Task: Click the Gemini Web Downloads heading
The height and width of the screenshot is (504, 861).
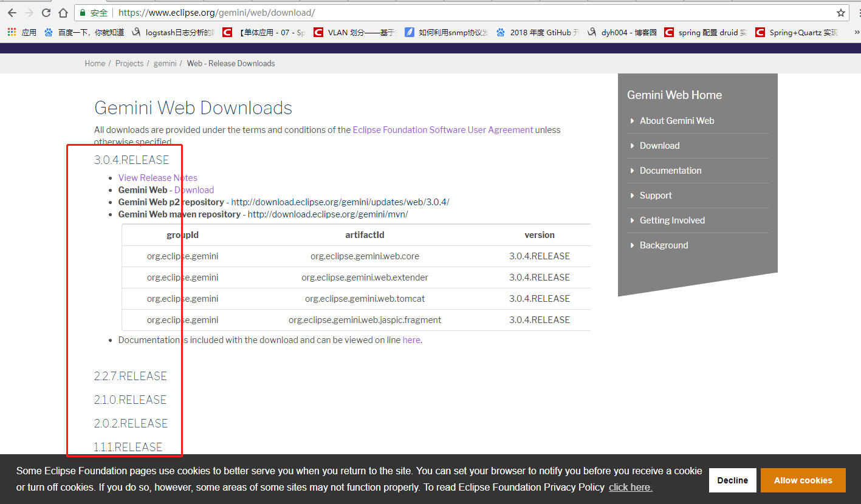Action: click(x=193, y=108)
